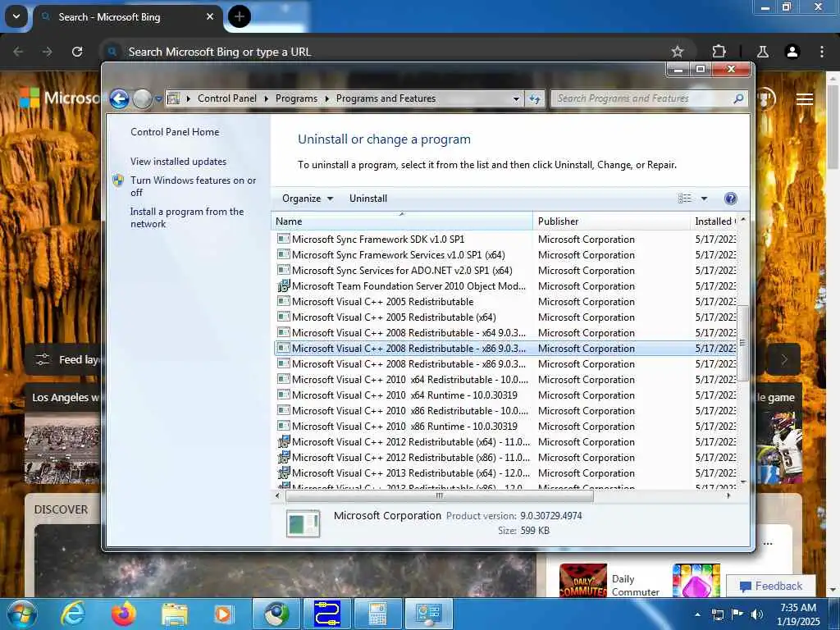840x630 pixels.
Task: Open the Bing hamburger menu
Action: (805, 99)
